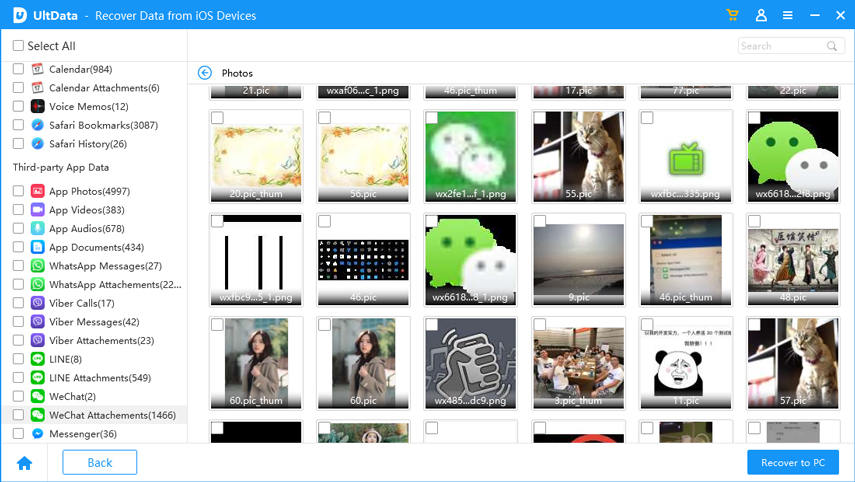The image size is (855, 482).
Task: Click the WeChat Attachements icon
Action: (37, 415)
